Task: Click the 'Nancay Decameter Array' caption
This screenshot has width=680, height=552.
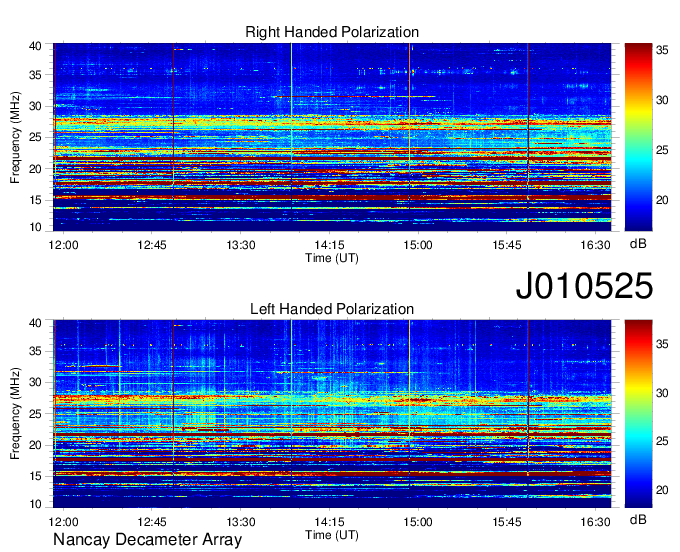Action: coord(147,540)
